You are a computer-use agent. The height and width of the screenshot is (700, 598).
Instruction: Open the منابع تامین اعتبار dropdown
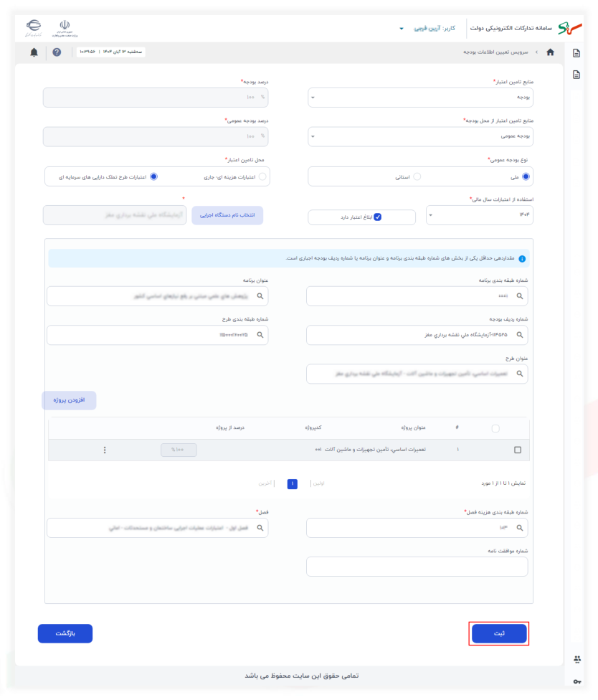[x=420, y=98]
